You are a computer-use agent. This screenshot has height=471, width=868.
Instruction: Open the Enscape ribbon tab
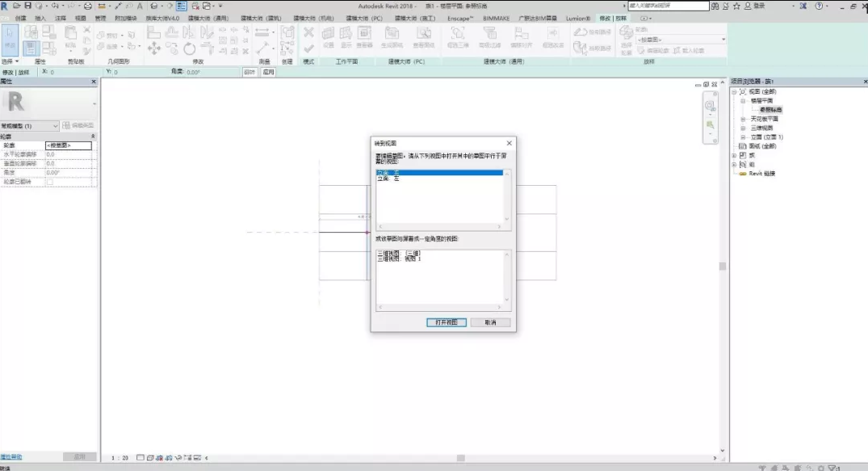click(460, 19)
